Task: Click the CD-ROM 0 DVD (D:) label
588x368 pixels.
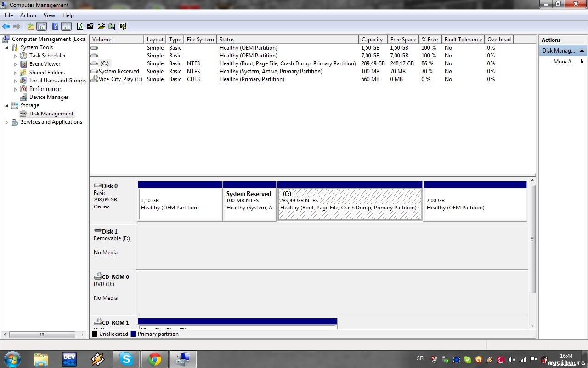Action: [113, 292]
